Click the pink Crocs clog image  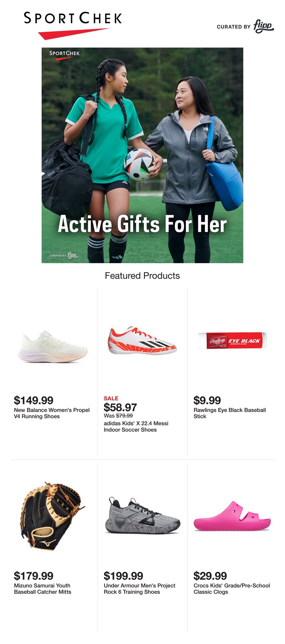point(232,516)
